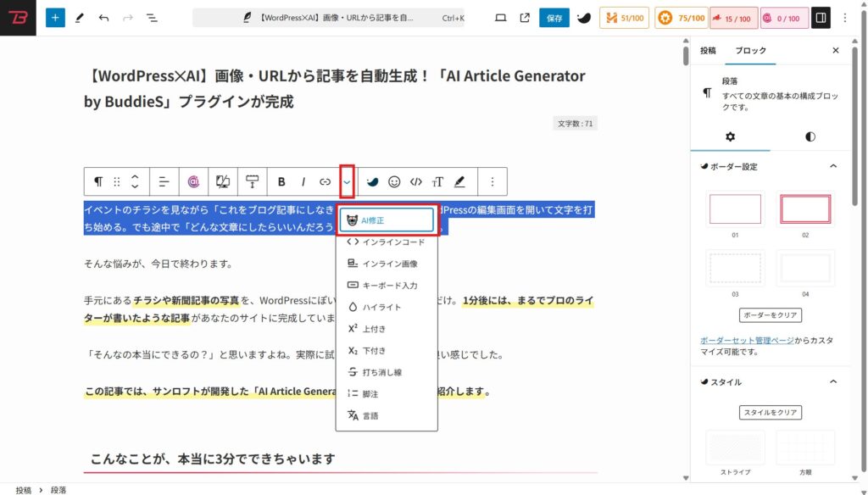Undo the last change
Image resolution: width=868 pixels, height=495 pixels.
point(103,18)
